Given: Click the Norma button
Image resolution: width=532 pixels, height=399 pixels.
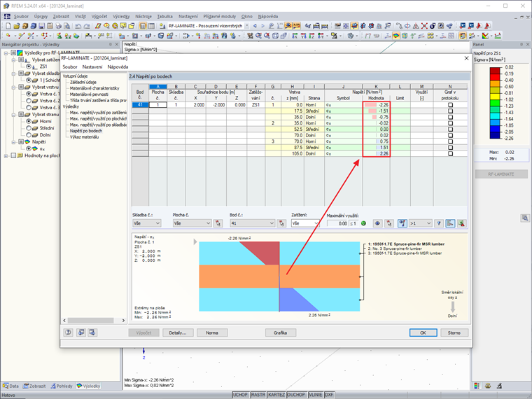Looking at the screenshot, I should point(212,332).
